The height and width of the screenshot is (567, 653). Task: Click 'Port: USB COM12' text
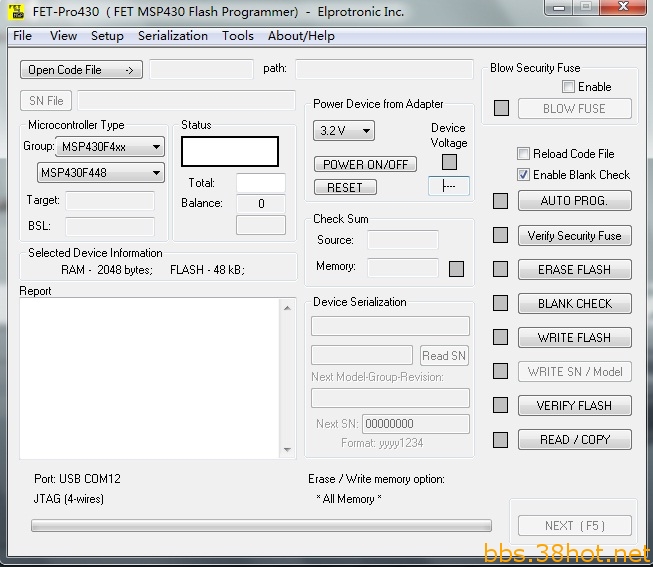point(77,479)
